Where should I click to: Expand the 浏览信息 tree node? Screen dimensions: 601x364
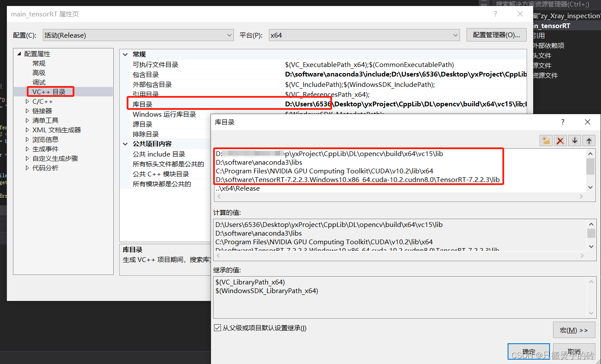(x=28, y=139)
